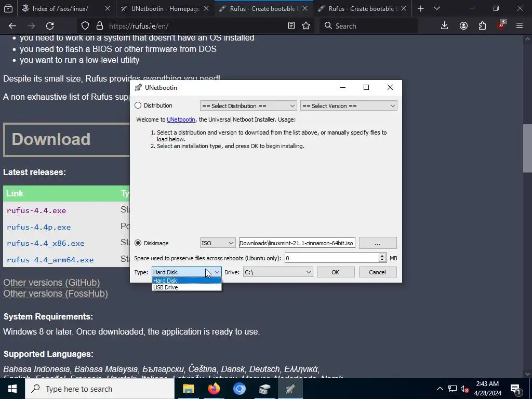This screenshot has height=399, width=532.
Task: Open the extensions puzzle icon
Action: point(482,26)
